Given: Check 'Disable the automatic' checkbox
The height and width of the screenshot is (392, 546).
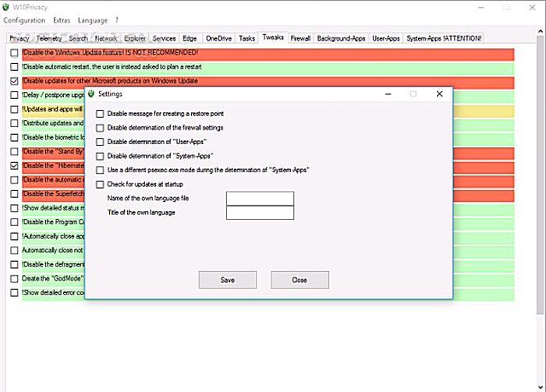Looking at the screenshot, I should click(x=14, y=180).
